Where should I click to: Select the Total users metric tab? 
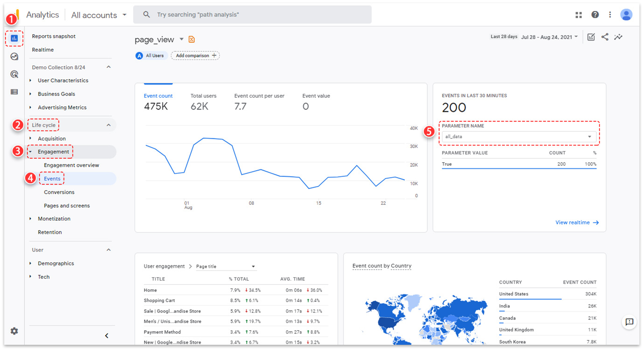point(203,102)
